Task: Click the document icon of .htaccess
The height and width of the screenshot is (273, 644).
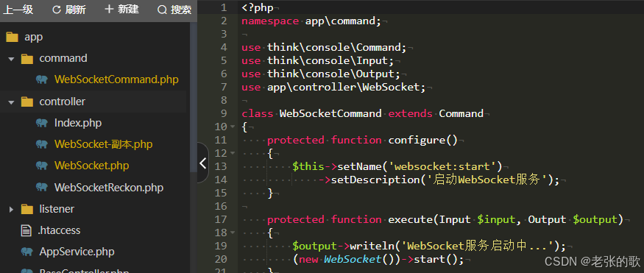Action: [x=26, y=230]
